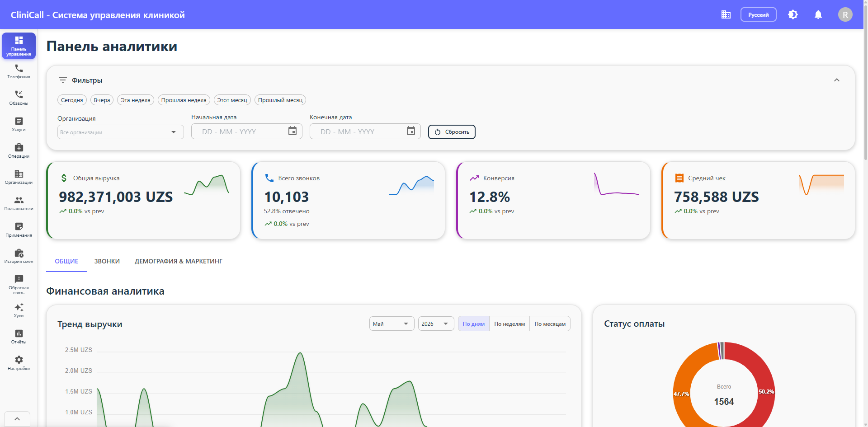Screen dimensions: 868x427
Task: Click the filter lines icon beside Фильтры
Action: [x=63, y=80]
